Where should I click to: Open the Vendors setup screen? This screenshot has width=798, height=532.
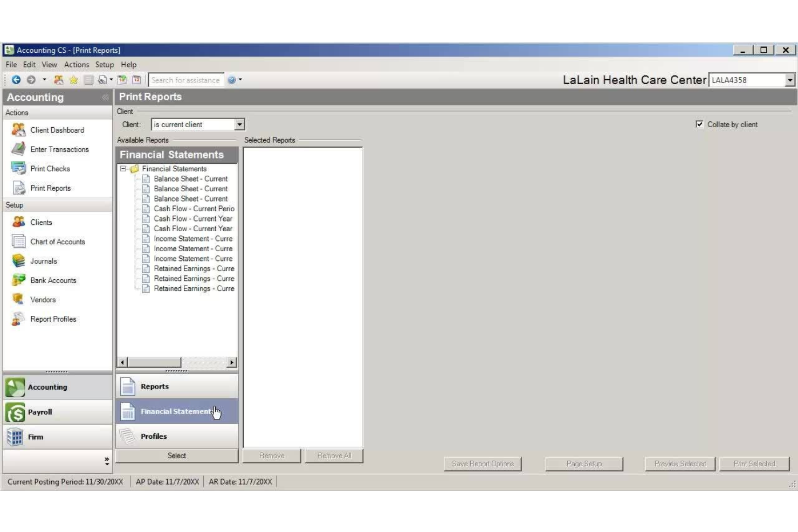[x=43, y=300]
